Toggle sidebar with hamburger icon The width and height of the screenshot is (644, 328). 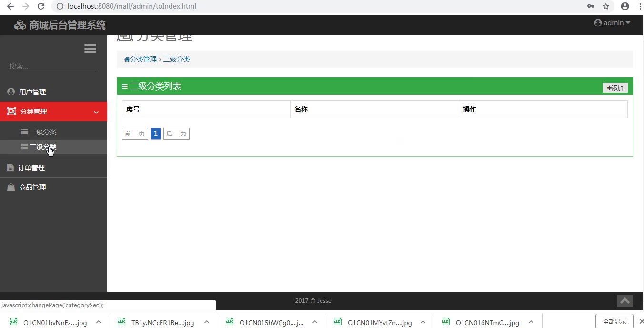90,49
